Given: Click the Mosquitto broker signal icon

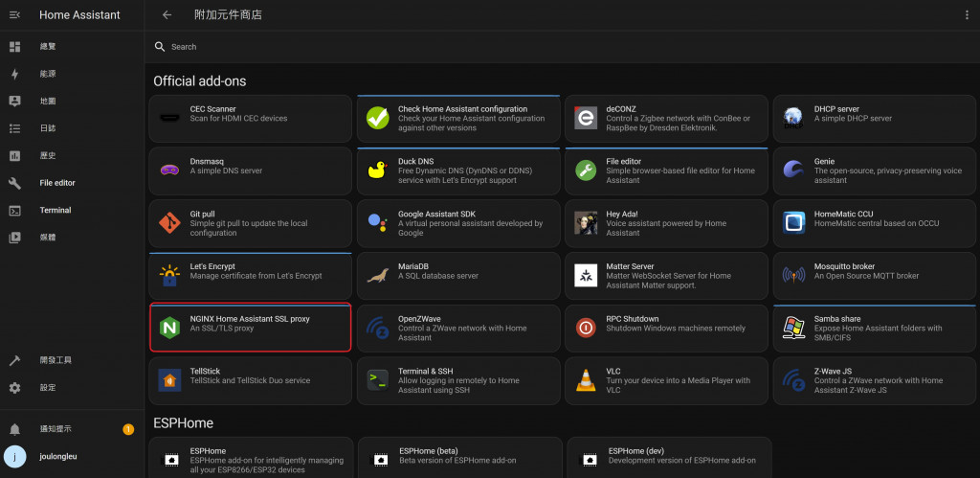Looking at the screenshot, I should coord(793,275).
